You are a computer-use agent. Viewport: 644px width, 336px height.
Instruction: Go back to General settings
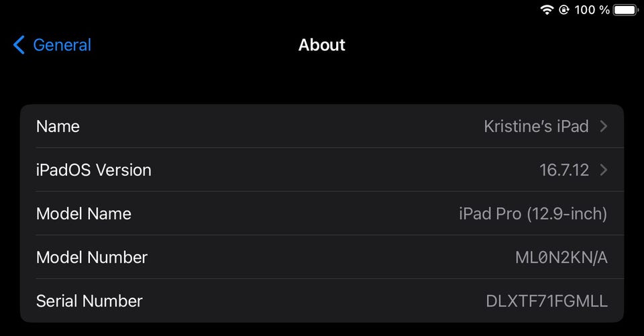tap(62, 46)
